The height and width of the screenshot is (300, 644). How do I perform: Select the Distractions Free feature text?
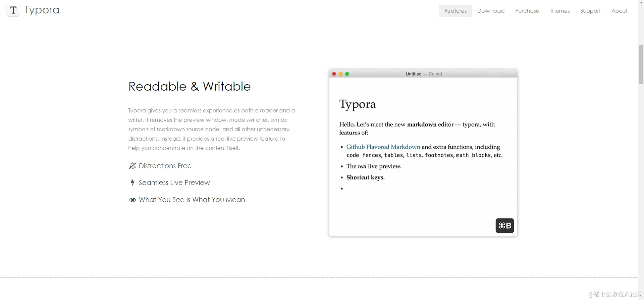click(165, 166)
